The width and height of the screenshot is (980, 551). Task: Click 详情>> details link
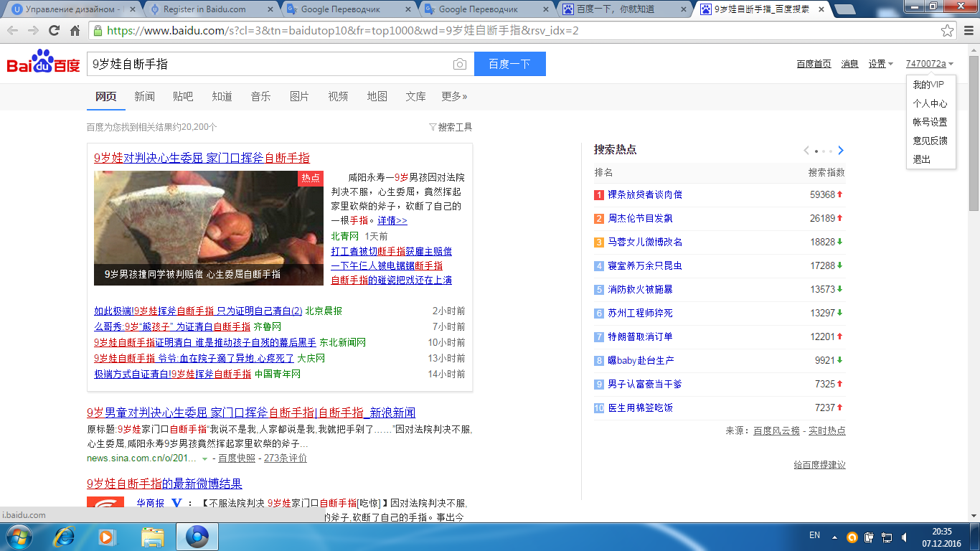click(392, 220)
